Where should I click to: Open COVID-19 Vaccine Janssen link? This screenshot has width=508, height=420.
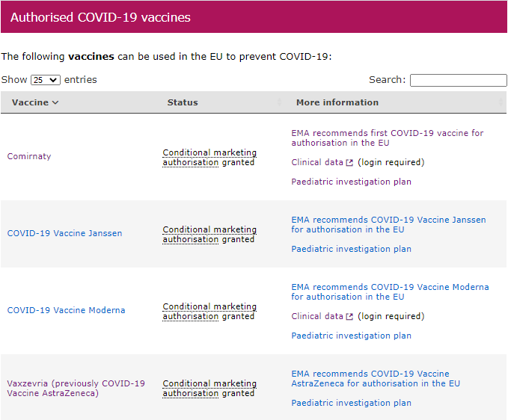point(64,233)
